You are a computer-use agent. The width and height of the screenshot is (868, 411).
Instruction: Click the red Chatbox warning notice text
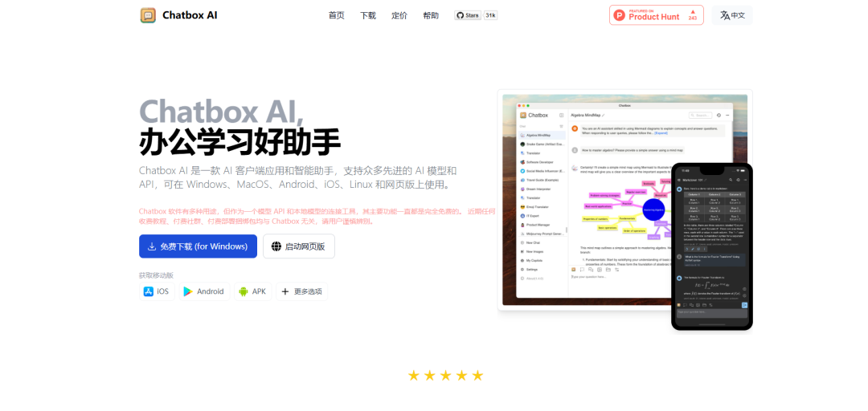point(317,216)
